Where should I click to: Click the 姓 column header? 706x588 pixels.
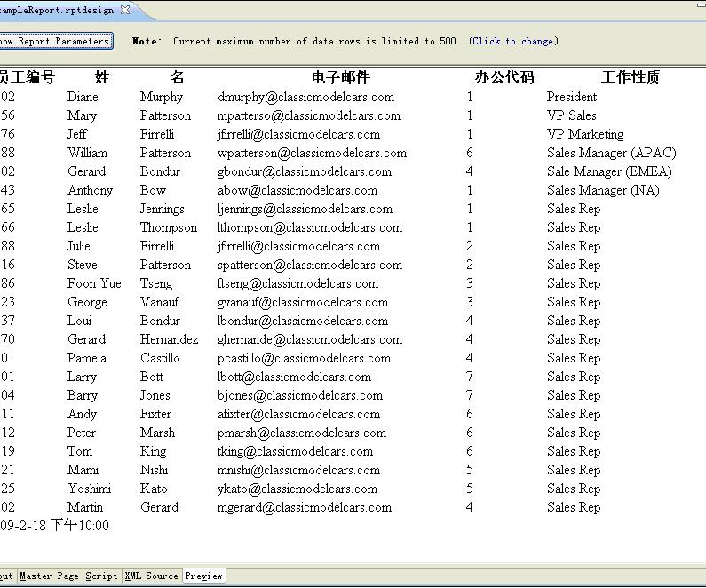102,77
